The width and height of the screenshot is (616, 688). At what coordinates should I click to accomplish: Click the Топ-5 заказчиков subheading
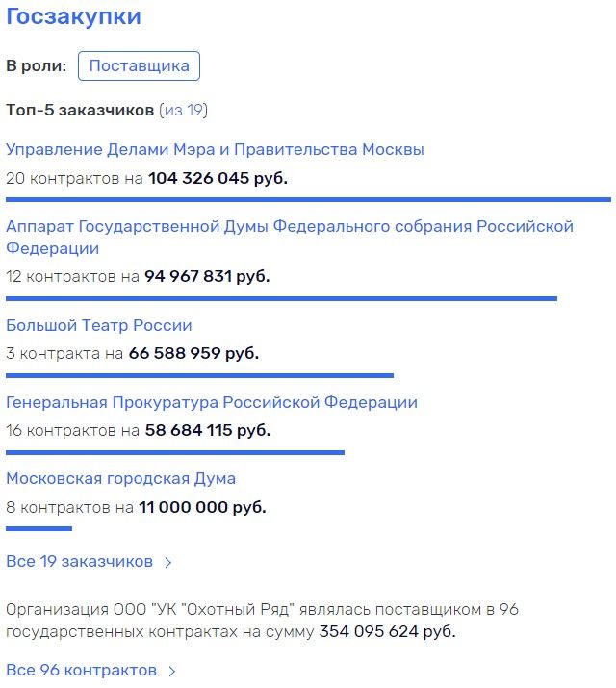click(x=80, y=110)
